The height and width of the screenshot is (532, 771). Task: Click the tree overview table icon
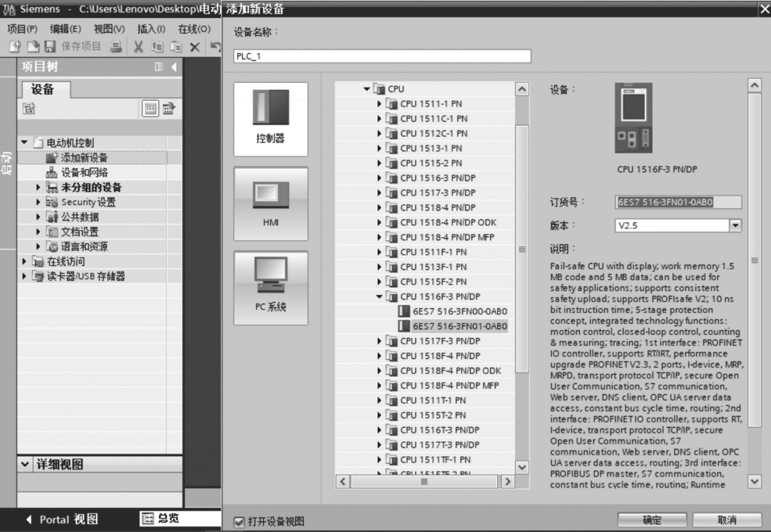pos(150,108)
